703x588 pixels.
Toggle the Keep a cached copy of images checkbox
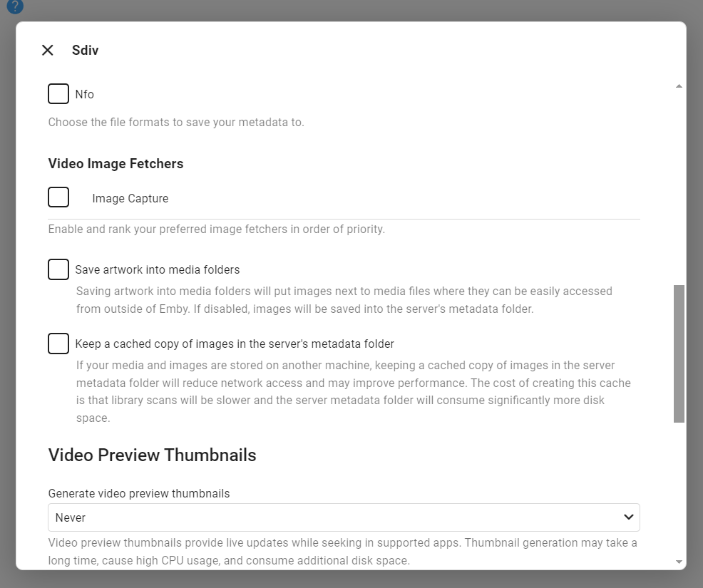point(58,344)
